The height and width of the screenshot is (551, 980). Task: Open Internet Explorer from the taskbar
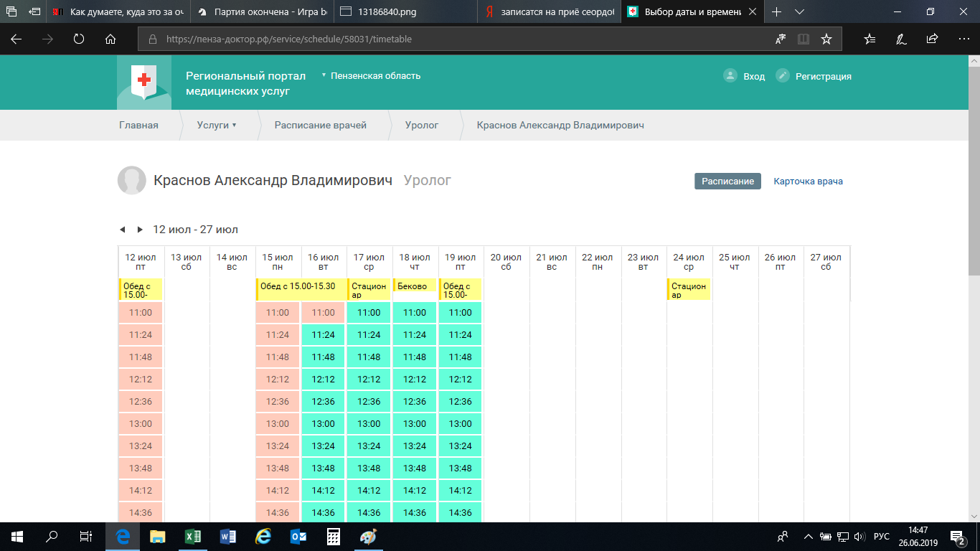[x=263, y=537]
